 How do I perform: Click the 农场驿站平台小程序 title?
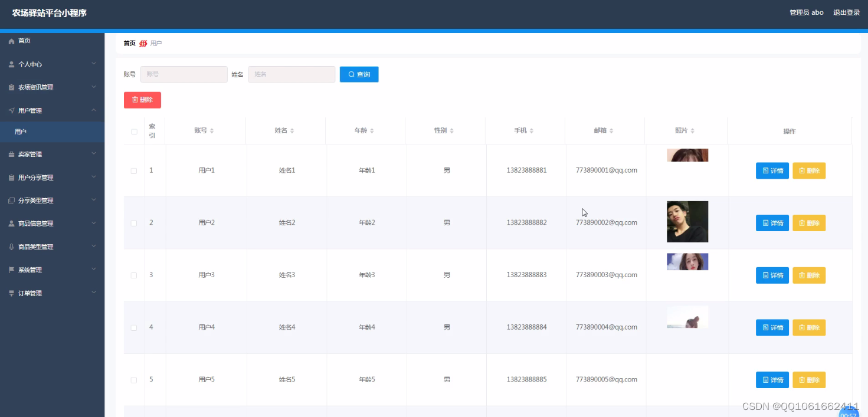[50, 12]
